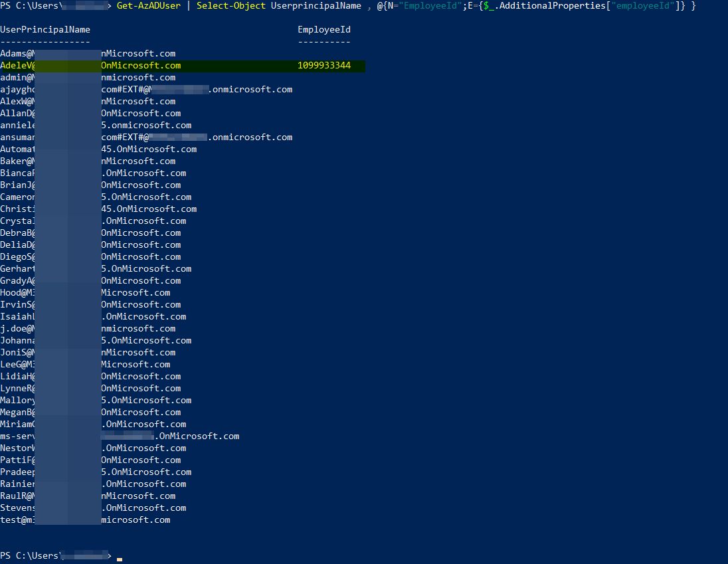Click the Automat user entry
Screen dimensions: 728x564
pyautogui.click(x=98, y=149)
